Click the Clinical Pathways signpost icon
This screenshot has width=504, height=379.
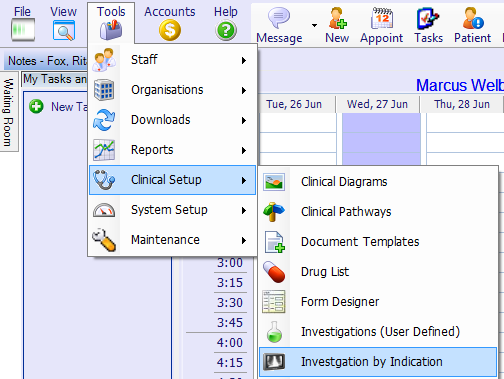pos(274,211)
